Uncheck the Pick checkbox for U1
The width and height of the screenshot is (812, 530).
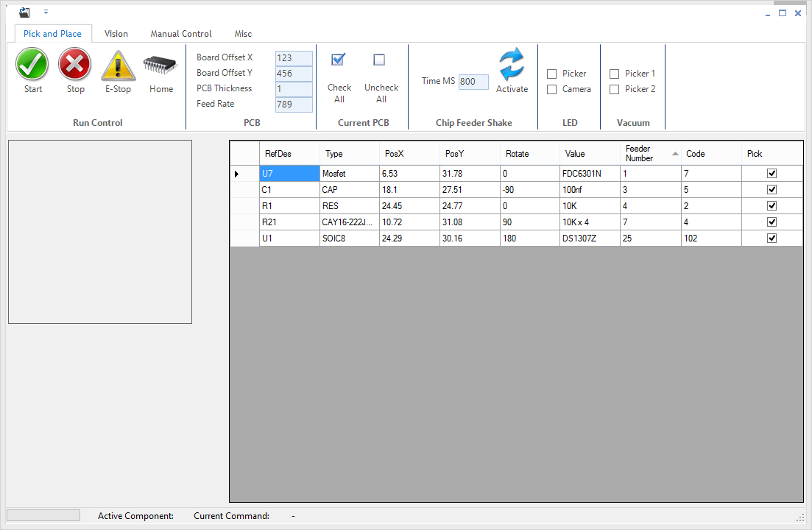tap(772, 238)
